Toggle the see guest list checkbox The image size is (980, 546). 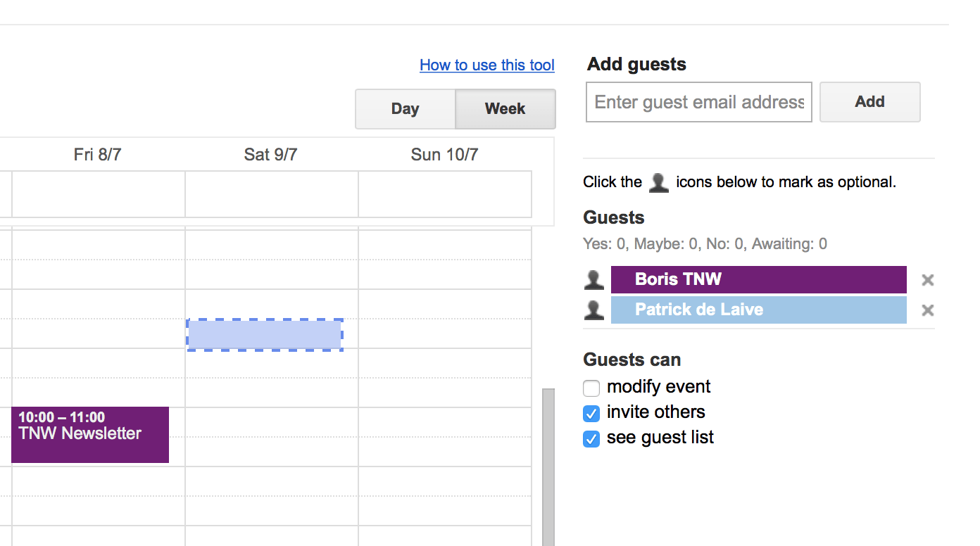[x=591, y=438]
